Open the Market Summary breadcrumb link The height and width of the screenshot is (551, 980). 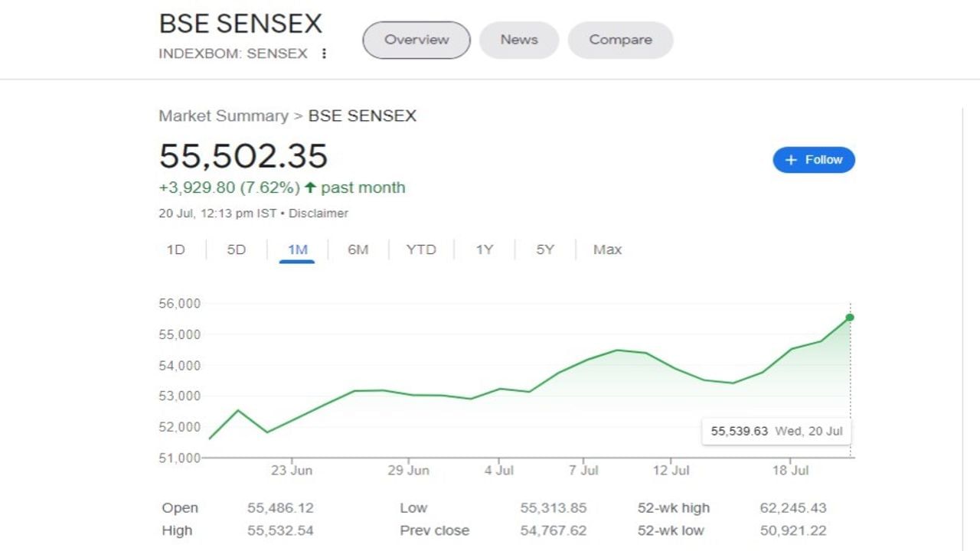(222, 116)
